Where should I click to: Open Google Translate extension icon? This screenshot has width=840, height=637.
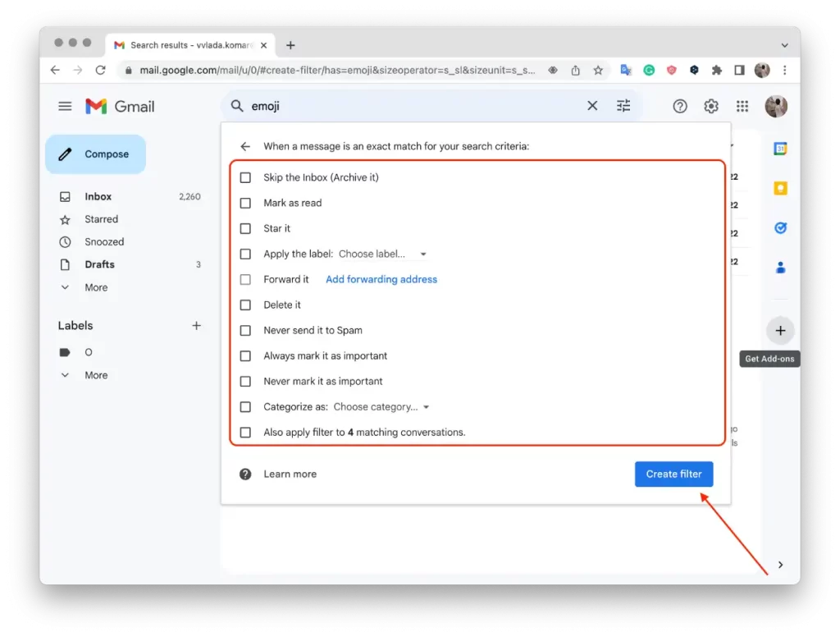coord(626,71)
